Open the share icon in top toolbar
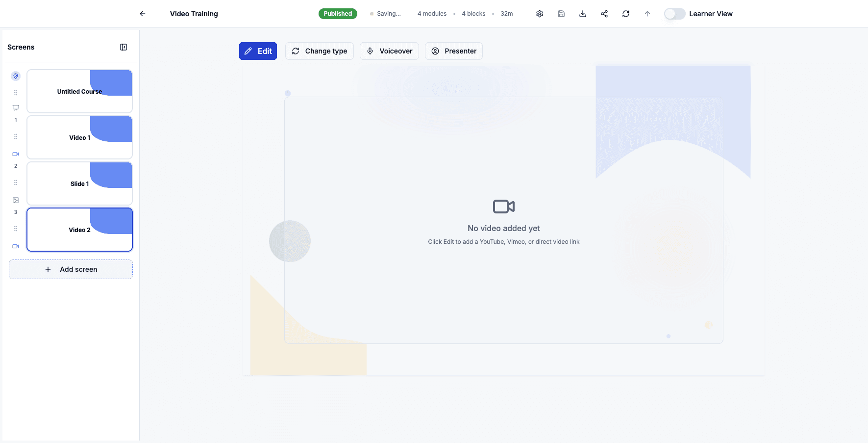The width and height of the screenshot is (868, 443). [604, 14]
